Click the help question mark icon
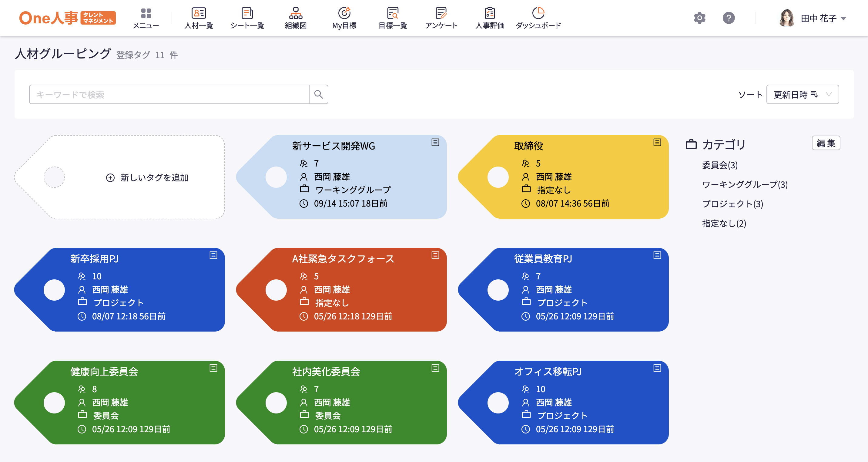 pos(729,18)
